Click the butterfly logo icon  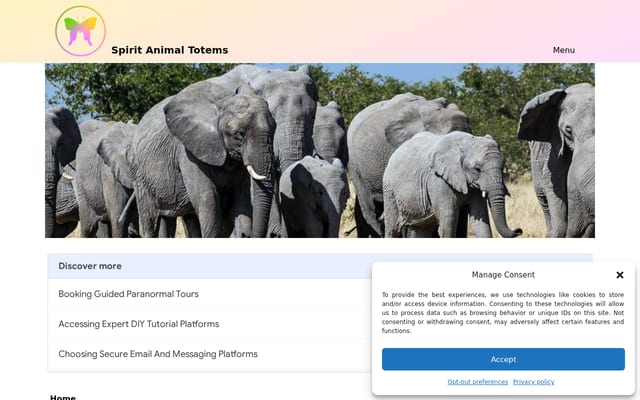(80, 31)
